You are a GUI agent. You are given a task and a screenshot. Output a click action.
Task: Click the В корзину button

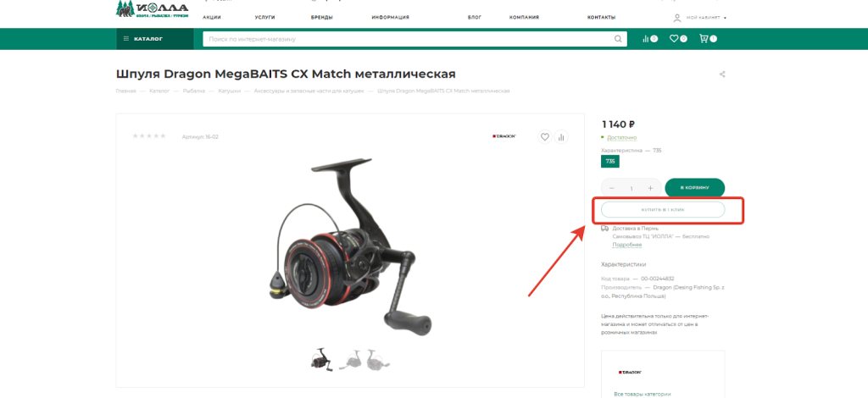[x=695, y=188]
